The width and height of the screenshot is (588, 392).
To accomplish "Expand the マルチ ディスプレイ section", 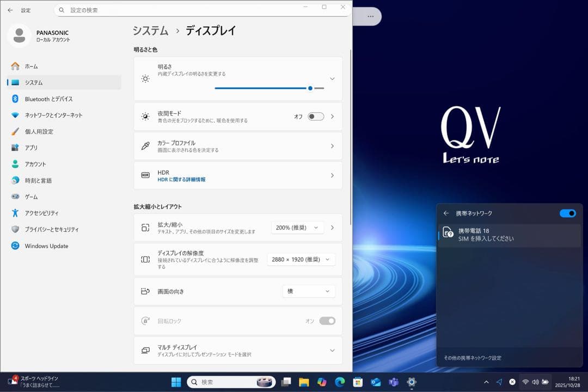I will coord(332,351).
